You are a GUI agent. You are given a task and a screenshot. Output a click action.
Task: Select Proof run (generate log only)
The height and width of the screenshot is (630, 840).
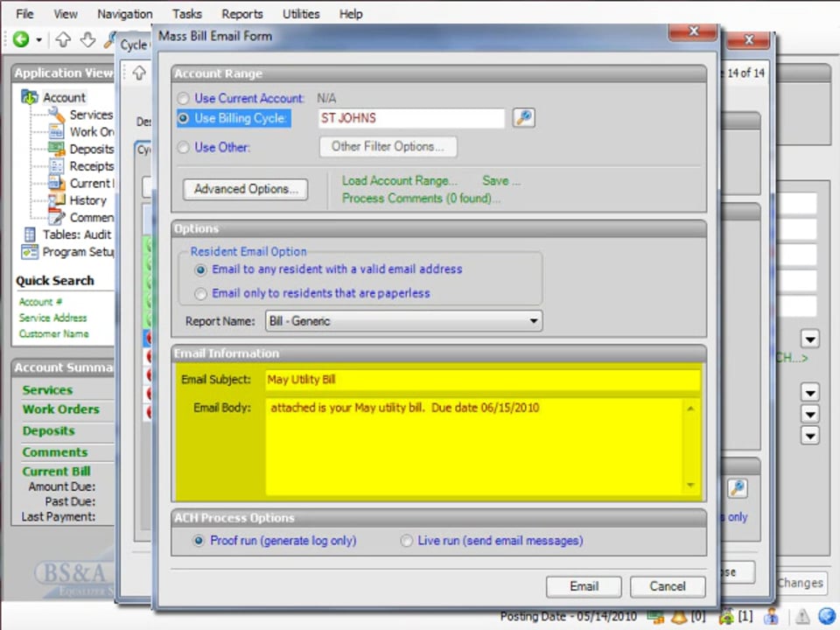199,541
